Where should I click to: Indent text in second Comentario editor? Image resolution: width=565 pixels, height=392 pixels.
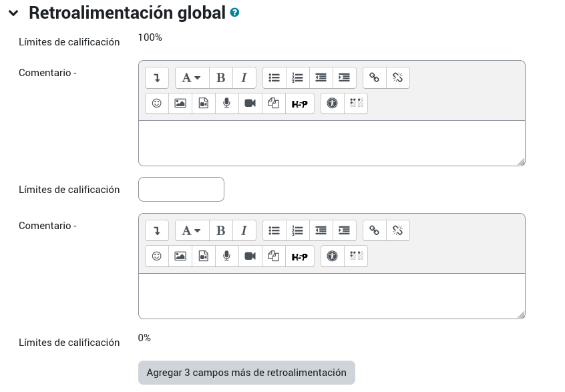click(x=345, y=230)
